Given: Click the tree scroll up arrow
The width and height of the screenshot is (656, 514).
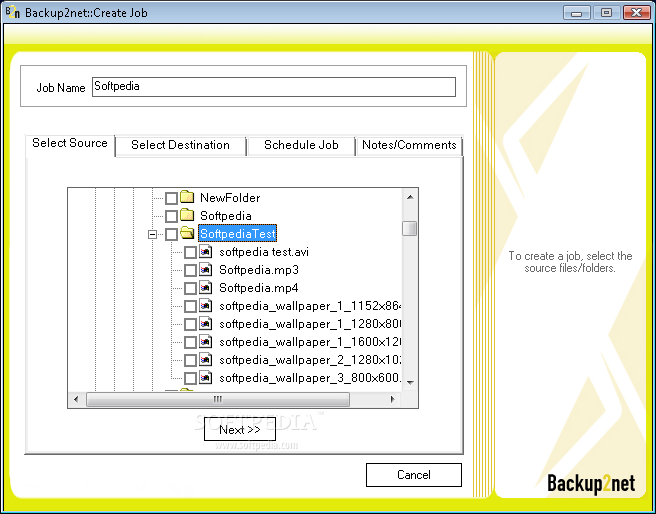Looking at the screenshot, I should tap(410, 197).
